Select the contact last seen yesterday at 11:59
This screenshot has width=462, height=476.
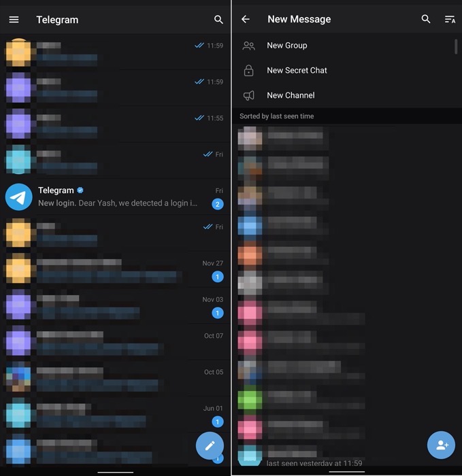[x=347, y=456]
